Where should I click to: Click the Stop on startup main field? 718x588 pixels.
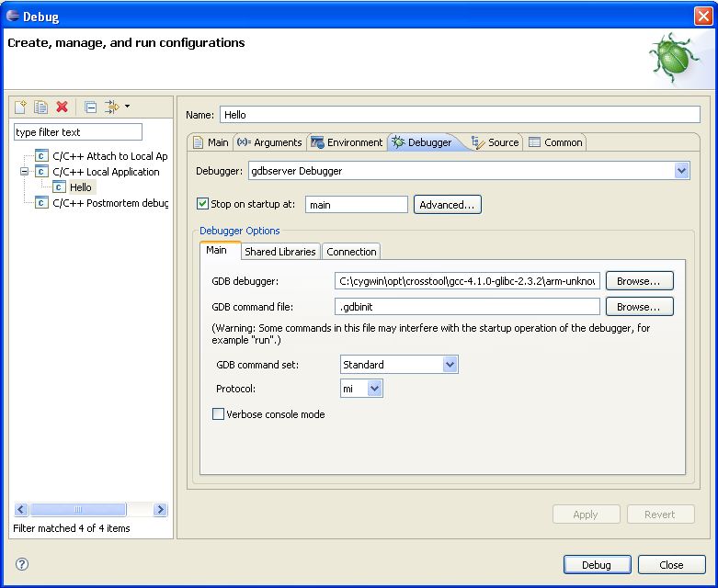(x=357, y=205)
